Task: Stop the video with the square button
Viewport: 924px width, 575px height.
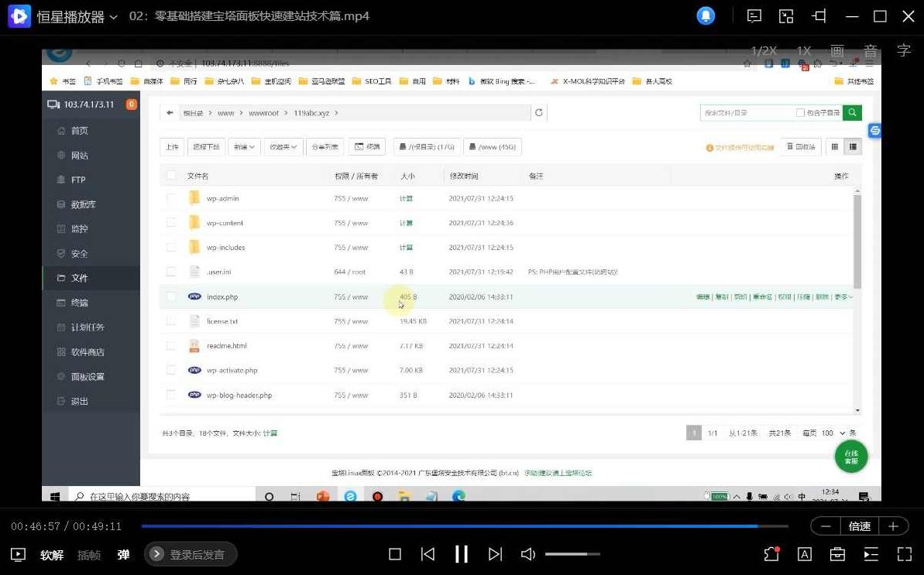Action: pyautogui.click(x=395, y=554)
